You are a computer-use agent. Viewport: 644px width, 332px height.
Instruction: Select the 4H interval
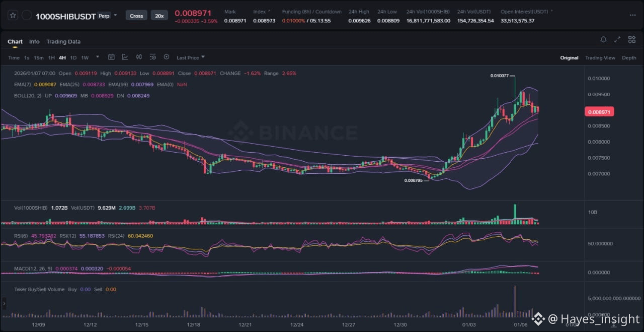pyautogui.click(x=62, y=57)
